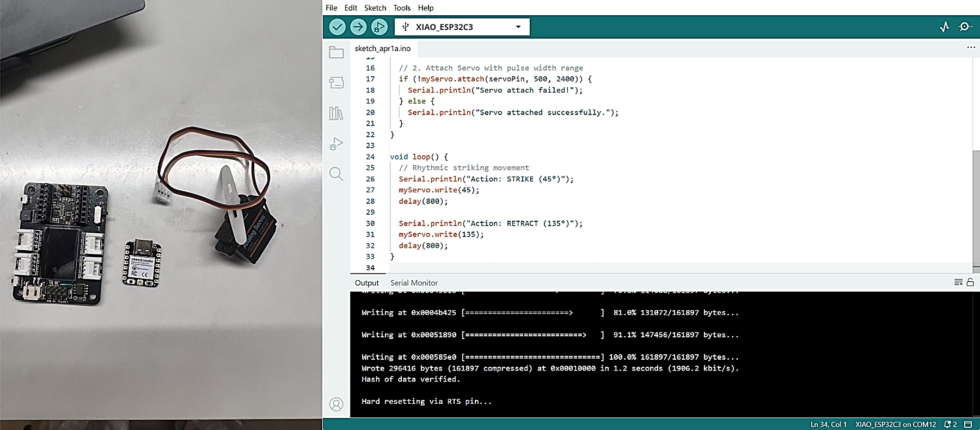
Task: Click XIAO_ESP32C3 on COM12 status
Action: coord(896,424)
